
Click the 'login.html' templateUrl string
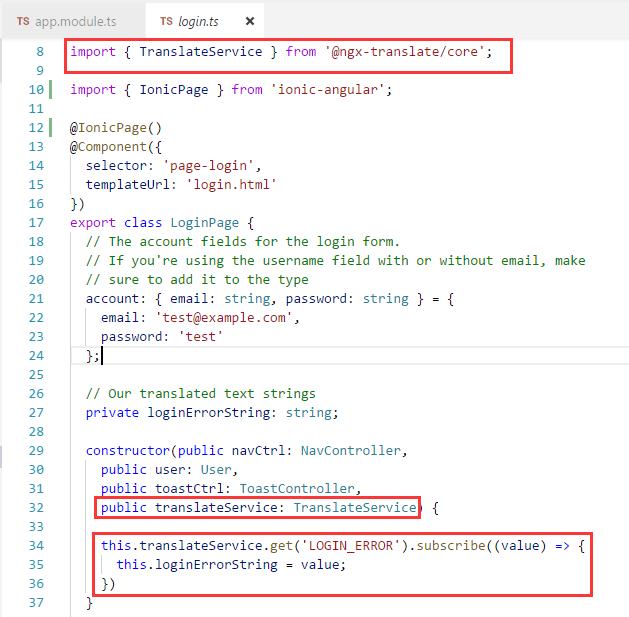pyautogui.click(x=231, y=185)
